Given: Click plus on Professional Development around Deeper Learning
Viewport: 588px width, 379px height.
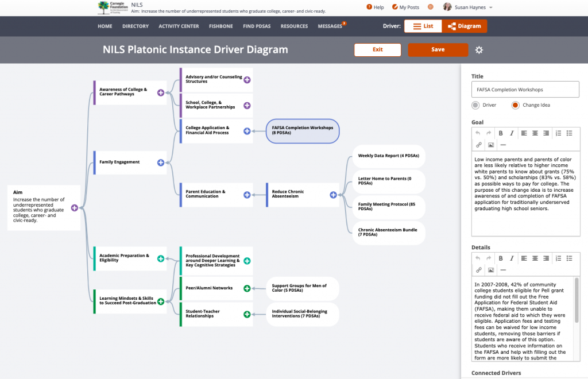Looking at the screenshot, I should [247, 261].
